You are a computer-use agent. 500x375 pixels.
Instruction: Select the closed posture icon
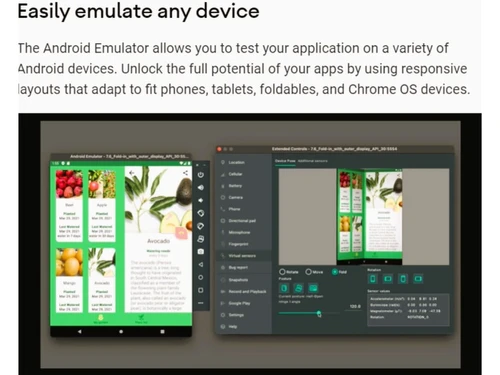click(x=284, y=288)
